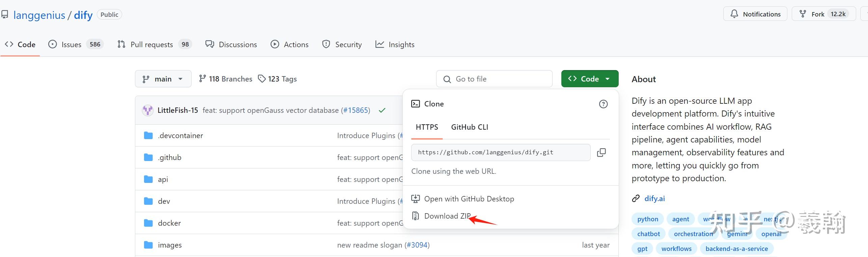Screen dimensions: 868x257
Task: Open Notifications bell button
Action: pyautogui.click(x=755, y=14)
